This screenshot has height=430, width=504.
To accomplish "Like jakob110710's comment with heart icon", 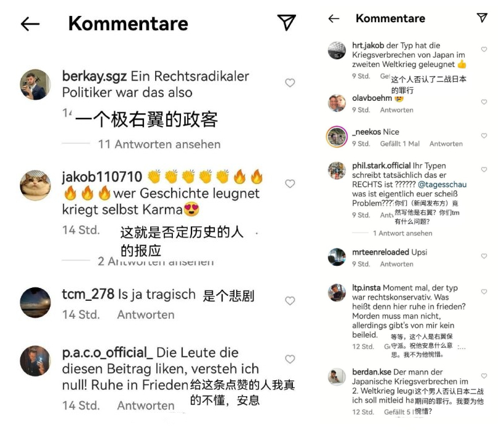I will [x=290, y=183].
